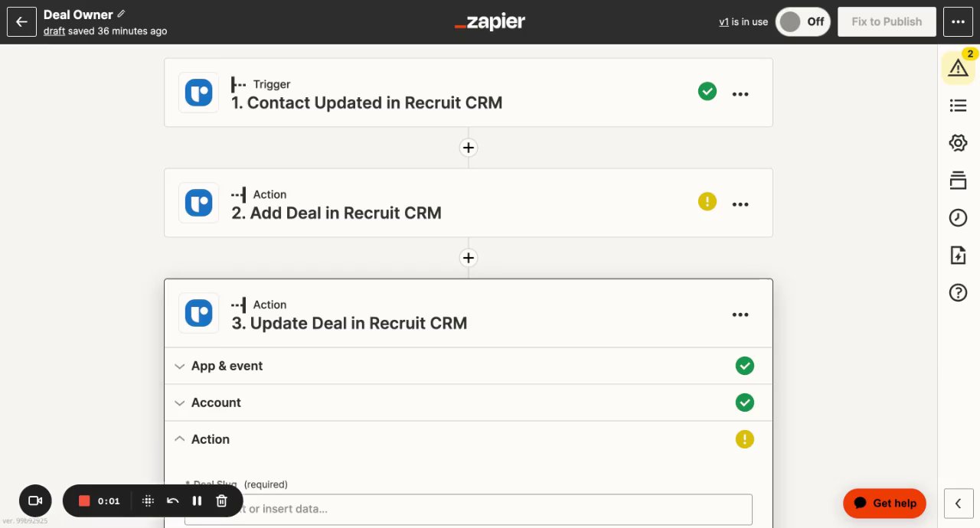The width and height of the screenshot is (980, 528).
Task: Open the zap history clock icon
Action: click(958, 218)
